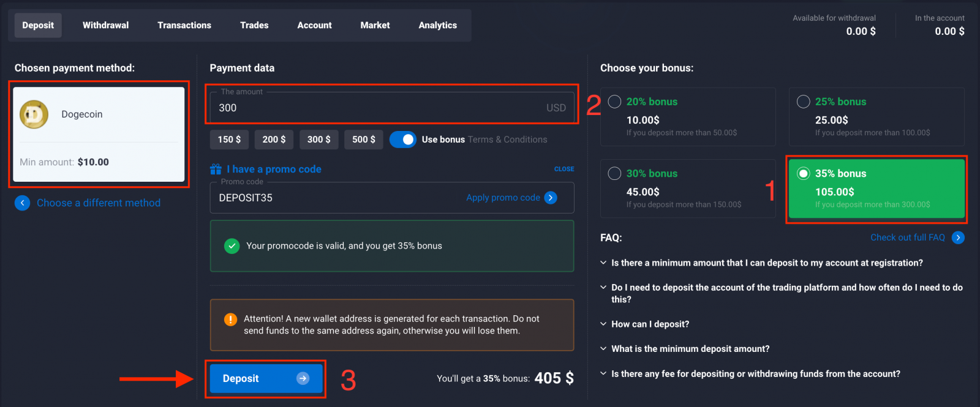The height and width of the screenshot is (407, 980).
Task: Open the Analytics tab
Action: pos(437,25)
